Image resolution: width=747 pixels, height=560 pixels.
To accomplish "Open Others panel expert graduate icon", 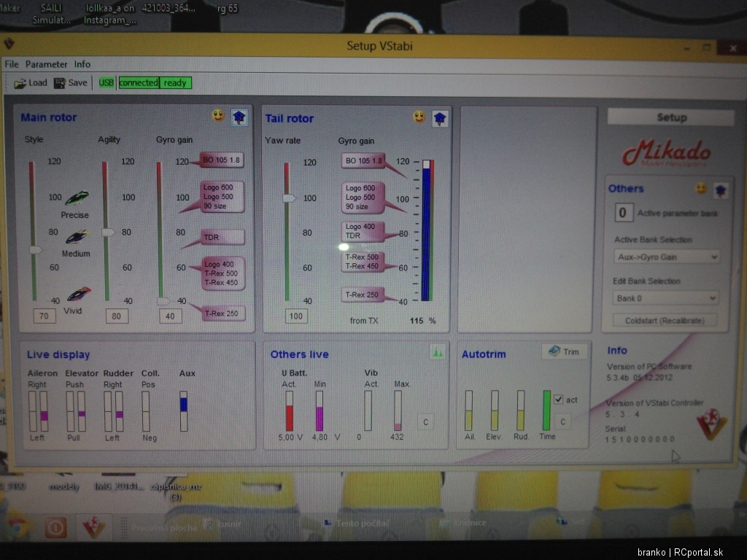I will 720,190.
